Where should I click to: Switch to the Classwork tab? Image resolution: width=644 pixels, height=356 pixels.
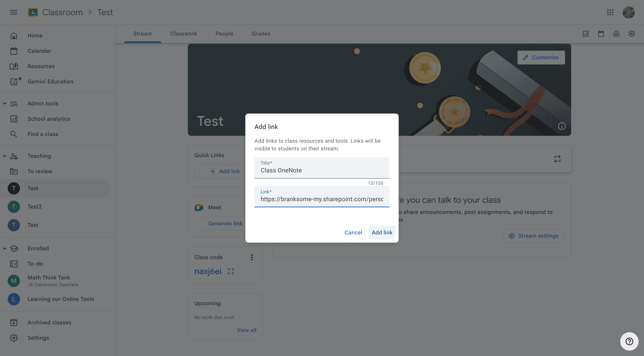[183, 34]
